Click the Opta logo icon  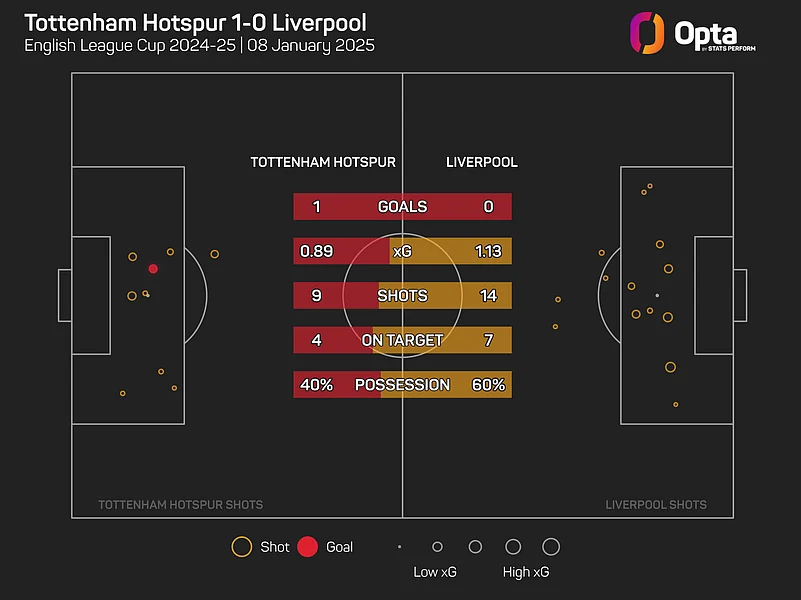[x=647, y=32]
